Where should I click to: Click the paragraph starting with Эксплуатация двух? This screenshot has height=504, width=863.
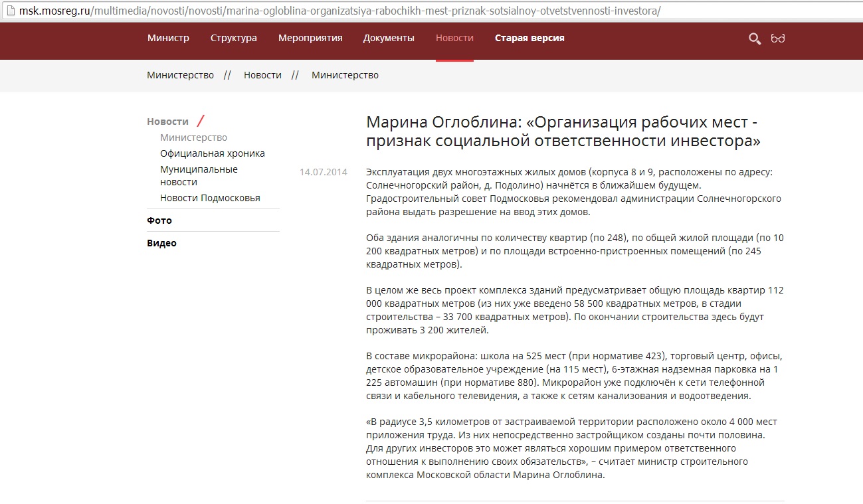click(574, 192)
